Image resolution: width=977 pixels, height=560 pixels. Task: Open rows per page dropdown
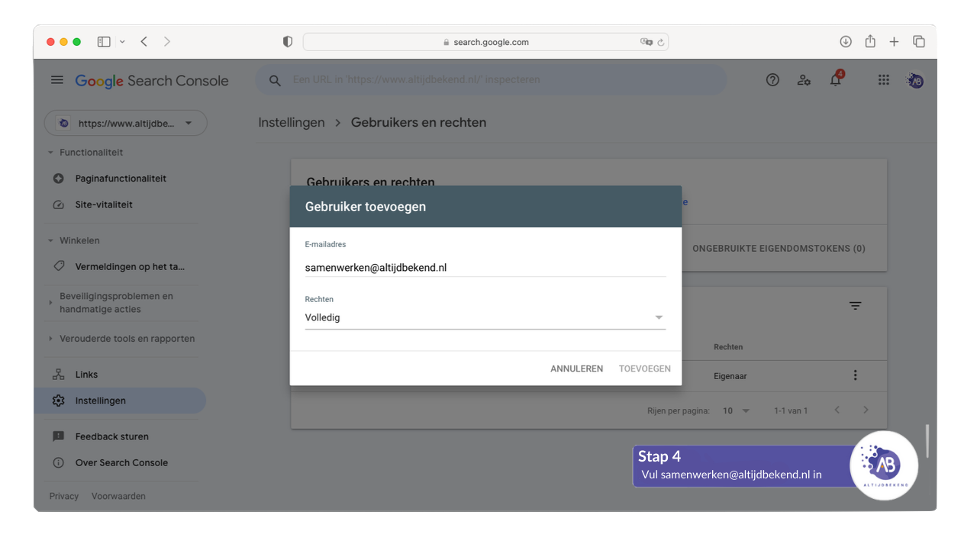737,410
